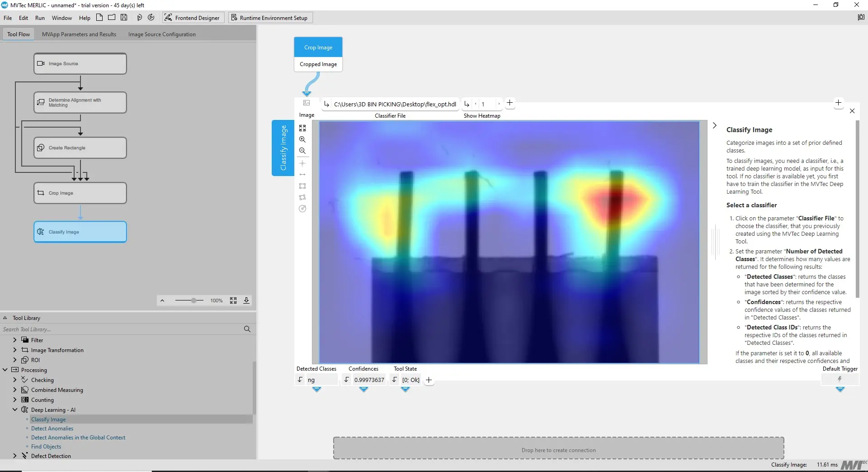This screenshot has width=868, height=472.
Task: Select the Tool Flow tab
Action: coord(19,34)
